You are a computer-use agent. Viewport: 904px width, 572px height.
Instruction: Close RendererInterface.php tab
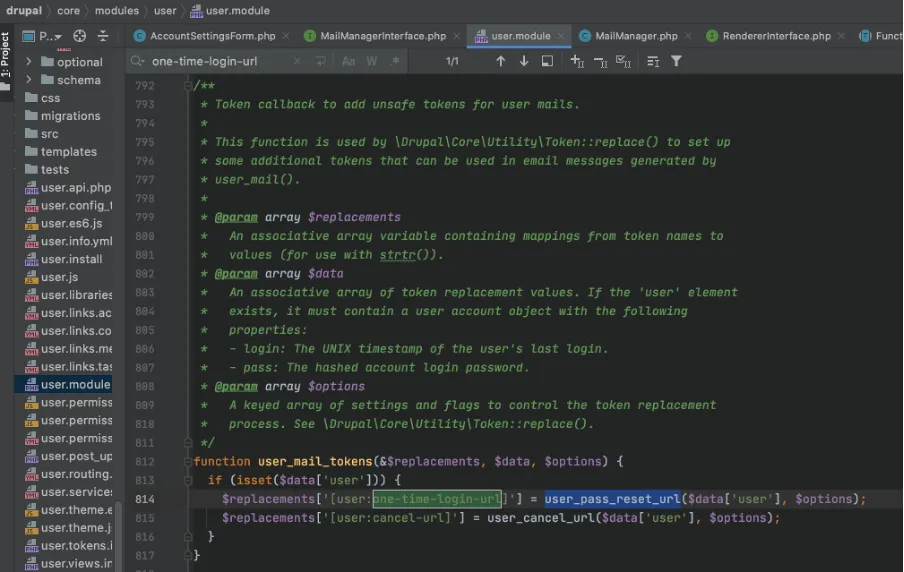[841, 36]
